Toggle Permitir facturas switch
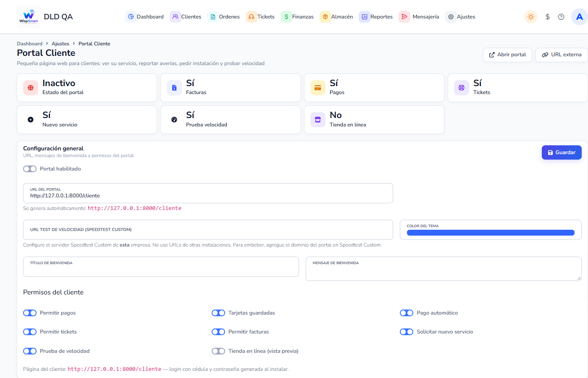Image resolution: width=588 pixels, height=378 pixels. (218, 332)
